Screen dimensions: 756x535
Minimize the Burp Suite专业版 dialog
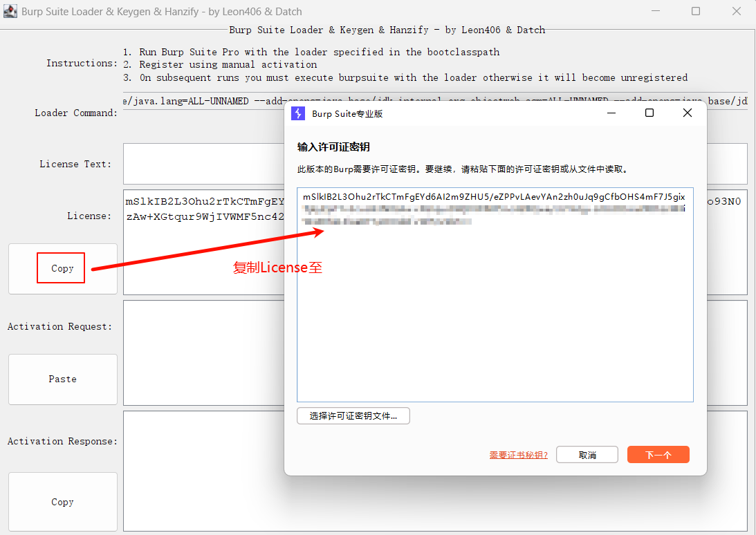(x=611, y=113)
